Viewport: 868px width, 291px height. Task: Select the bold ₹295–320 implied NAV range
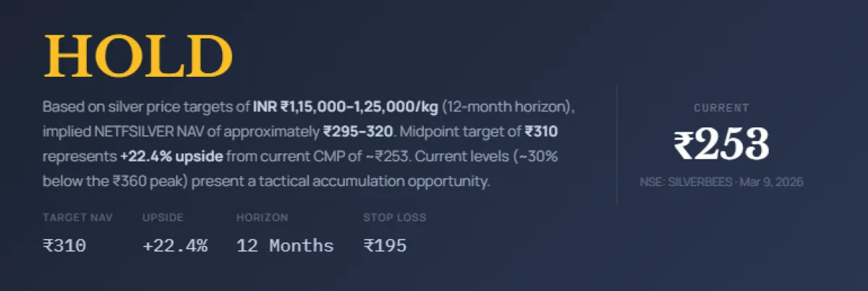point(358,132)
